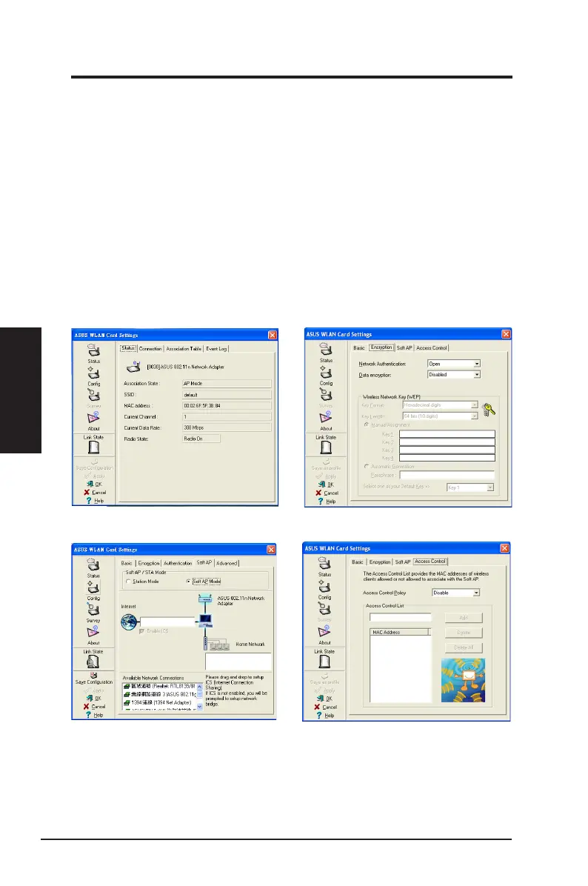Click Survey sidebar icon in the Soft AP mode window
This screenshot has width=588, height=886.
[93, 609]
